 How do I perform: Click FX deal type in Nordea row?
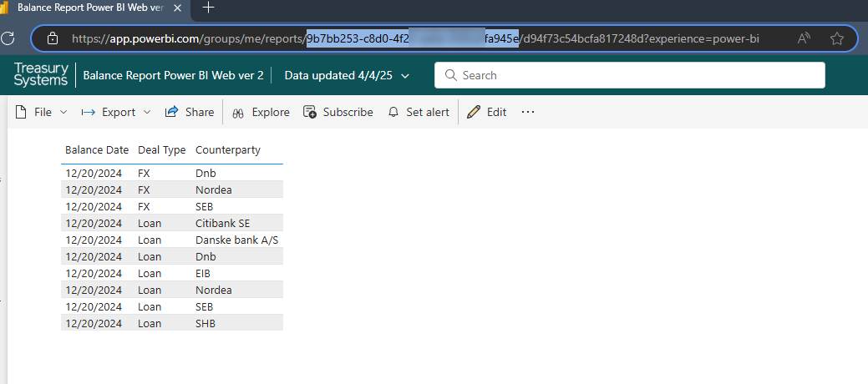click(144, 189)
